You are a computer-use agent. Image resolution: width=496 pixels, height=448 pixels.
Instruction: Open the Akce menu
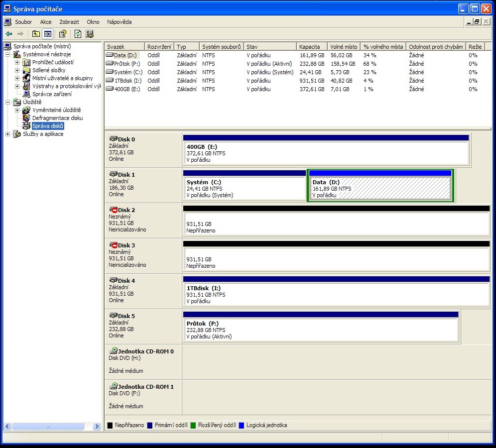[46, 22]
